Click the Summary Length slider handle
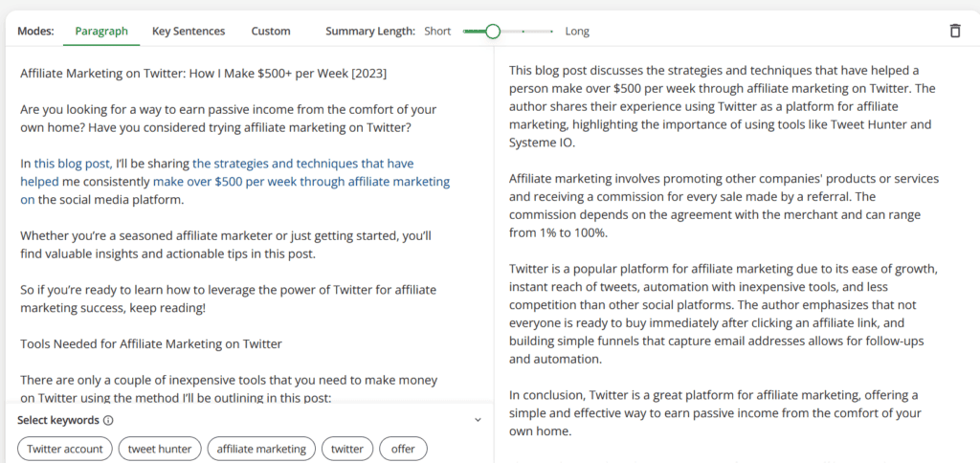 [x=493, y=32]
